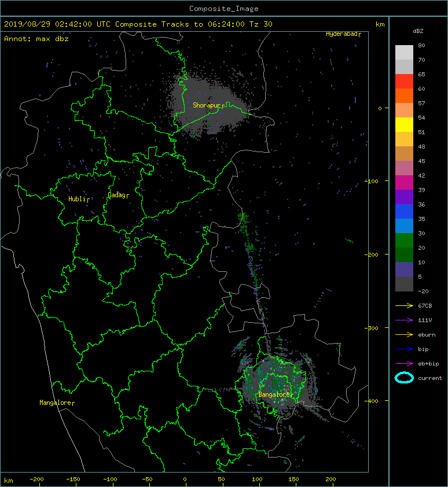Click the bip blue arrow legend icon
The width and height of the screenshot is (448, 487).
pos(404,349)
